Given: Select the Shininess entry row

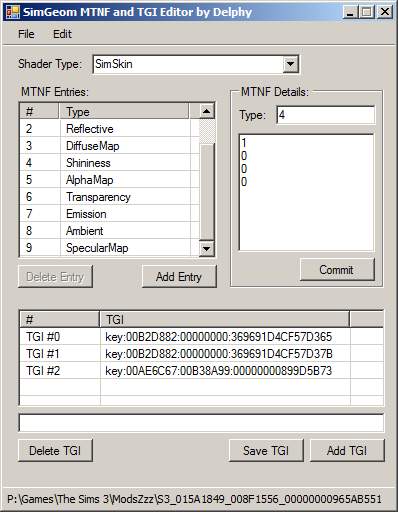Looking at the screenshot, I should 110,163.
